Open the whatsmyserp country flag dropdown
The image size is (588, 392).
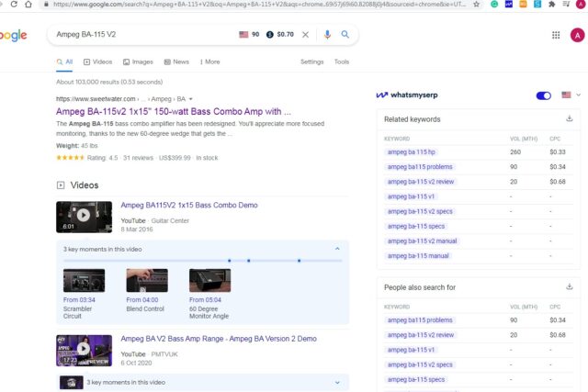click(571, 95)
